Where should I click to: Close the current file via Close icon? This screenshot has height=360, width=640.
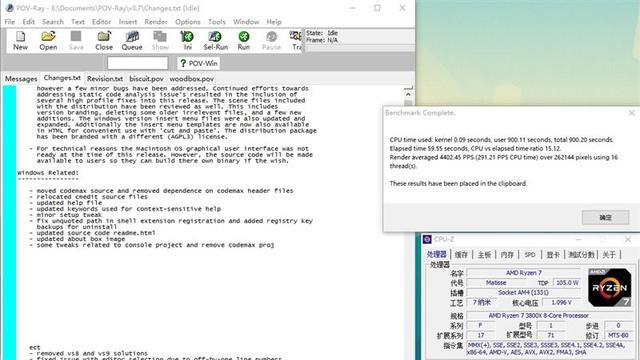pos(104,40)
